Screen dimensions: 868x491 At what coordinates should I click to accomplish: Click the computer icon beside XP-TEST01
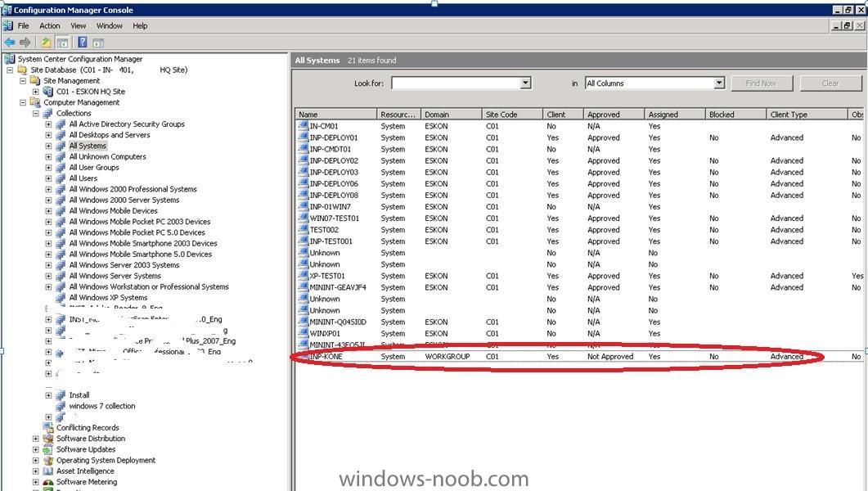click(x=303, y=275)
